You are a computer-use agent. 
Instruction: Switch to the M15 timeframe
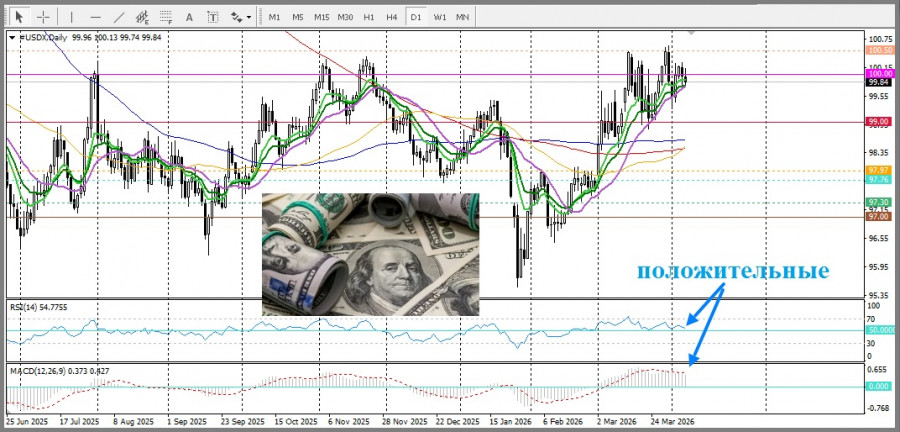click(x=321, y=17)
